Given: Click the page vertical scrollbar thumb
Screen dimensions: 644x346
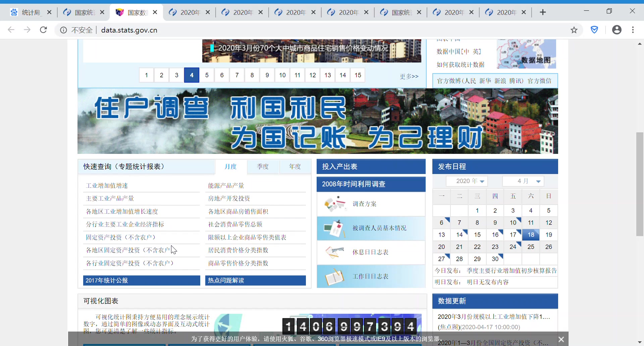Looking at the screenshot, I should (640, 184).
